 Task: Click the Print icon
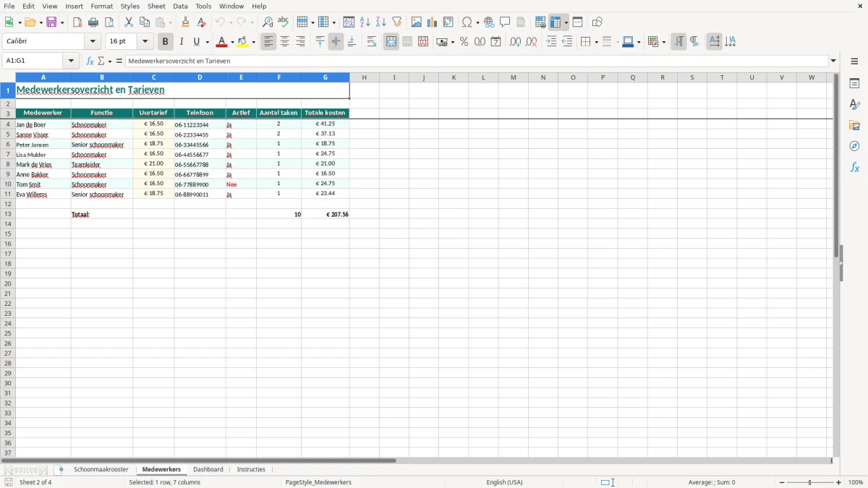pyautogui.click(x=93, y=22)
